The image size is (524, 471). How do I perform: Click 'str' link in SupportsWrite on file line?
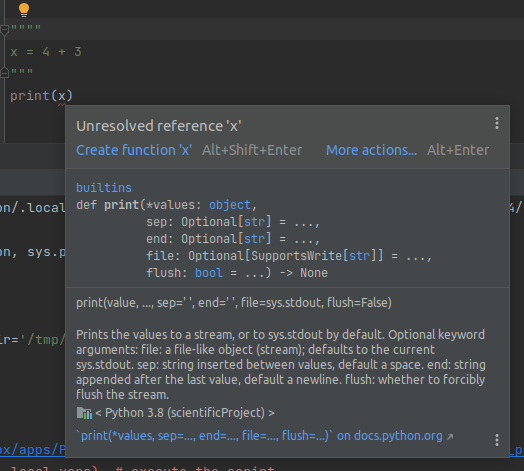[x=360, y=256]
